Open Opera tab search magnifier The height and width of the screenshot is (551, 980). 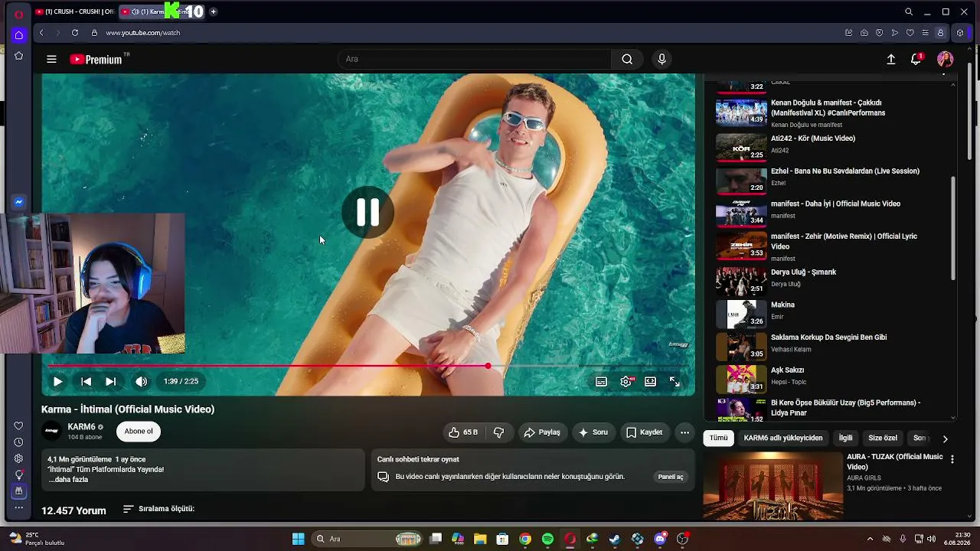pyautogui.click(x=909, y=11)
